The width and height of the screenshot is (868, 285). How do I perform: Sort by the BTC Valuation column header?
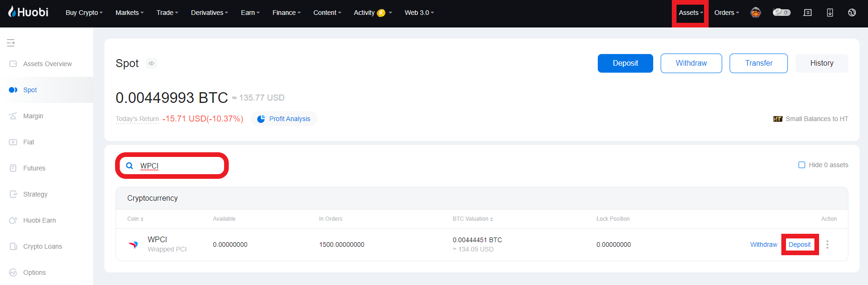[473, 219]
